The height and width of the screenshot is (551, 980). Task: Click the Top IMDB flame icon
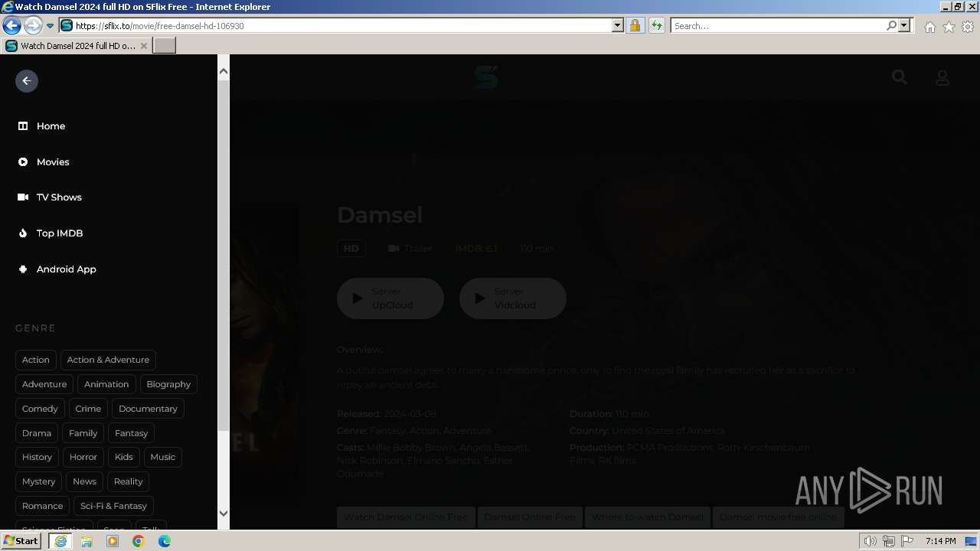point(23,233)
